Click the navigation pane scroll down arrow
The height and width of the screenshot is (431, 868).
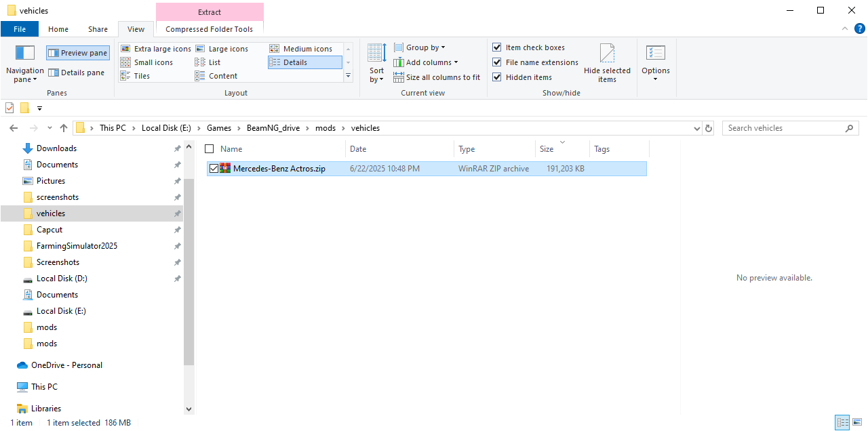tap(189, 409)
